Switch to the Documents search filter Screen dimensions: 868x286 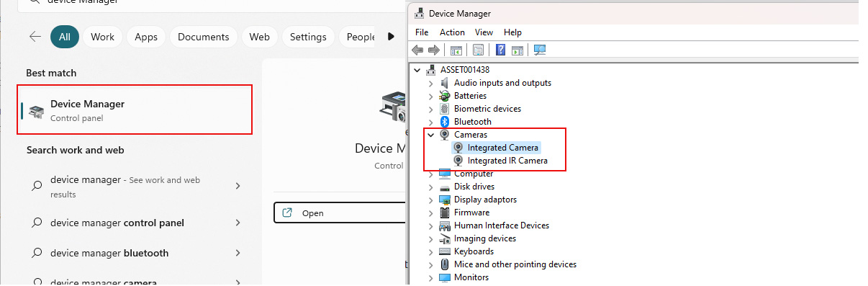tap(203, 37)
